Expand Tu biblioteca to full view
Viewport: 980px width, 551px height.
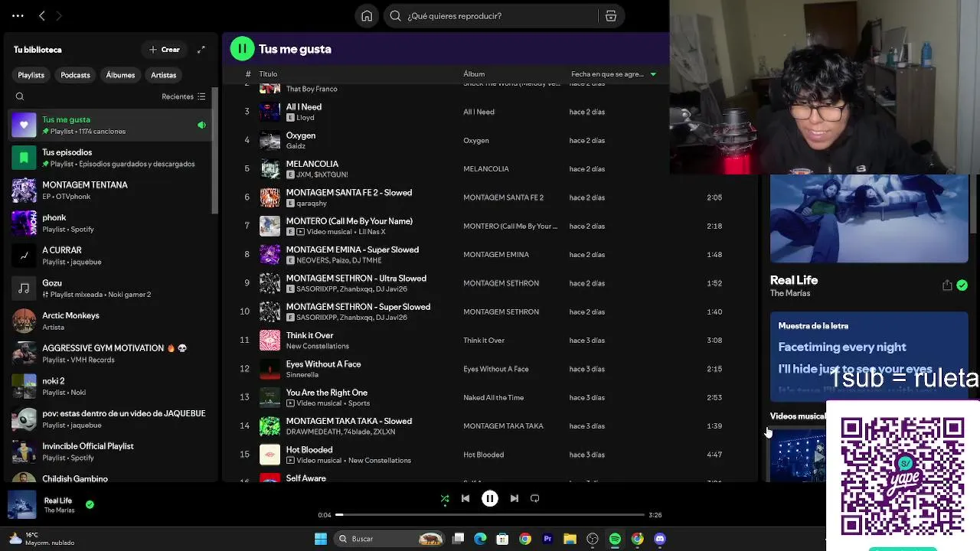point(201,50)
